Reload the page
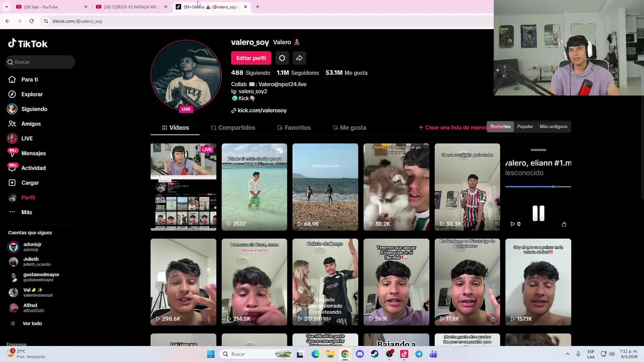The height and width of the screenshot is (362, 644). (31, 21)
